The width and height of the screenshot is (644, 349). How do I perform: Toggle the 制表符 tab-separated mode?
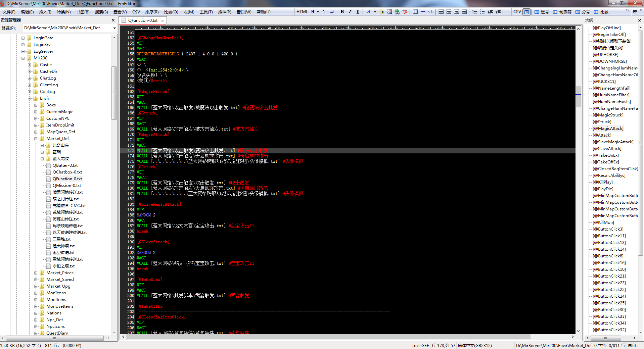(x=562, y=12)
